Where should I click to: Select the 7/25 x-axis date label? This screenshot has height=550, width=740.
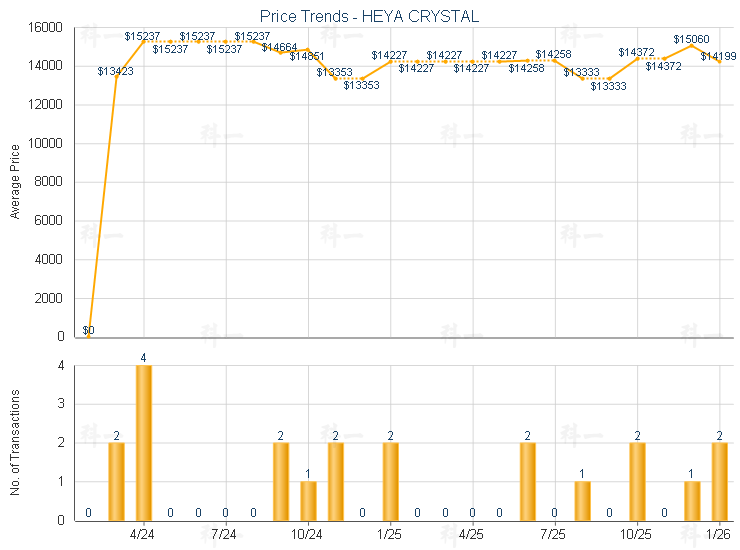(x=554, y=535)
